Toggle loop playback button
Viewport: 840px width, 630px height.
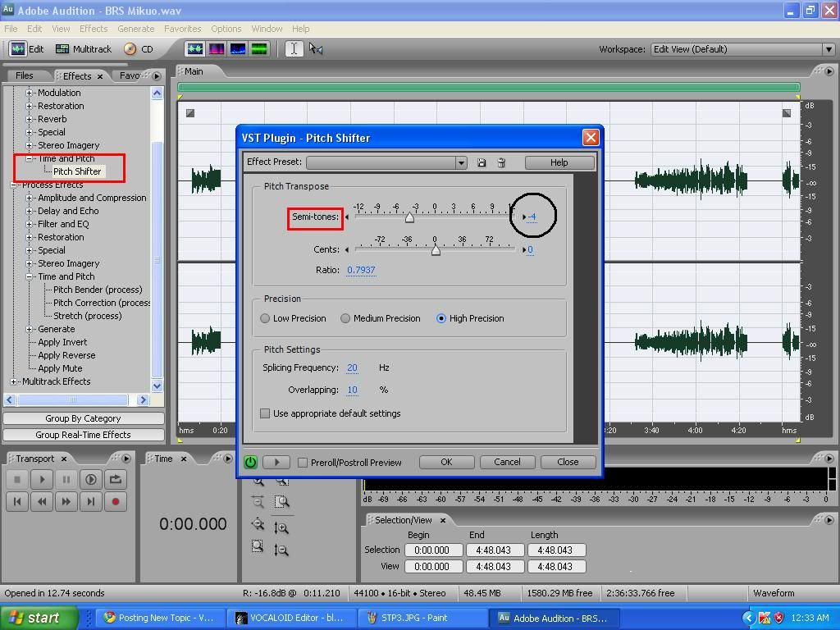(115, 479)
